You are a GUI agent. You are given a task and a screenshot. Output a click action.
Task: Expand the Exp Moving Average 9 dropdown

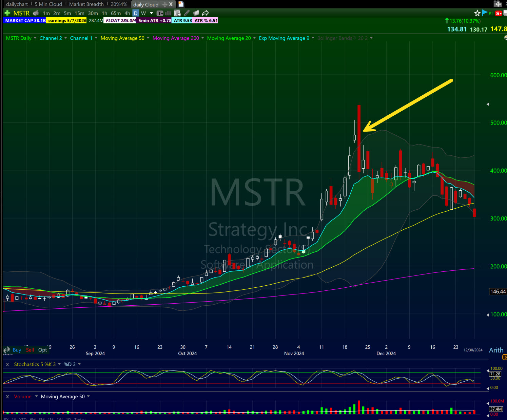coord(312,38)
